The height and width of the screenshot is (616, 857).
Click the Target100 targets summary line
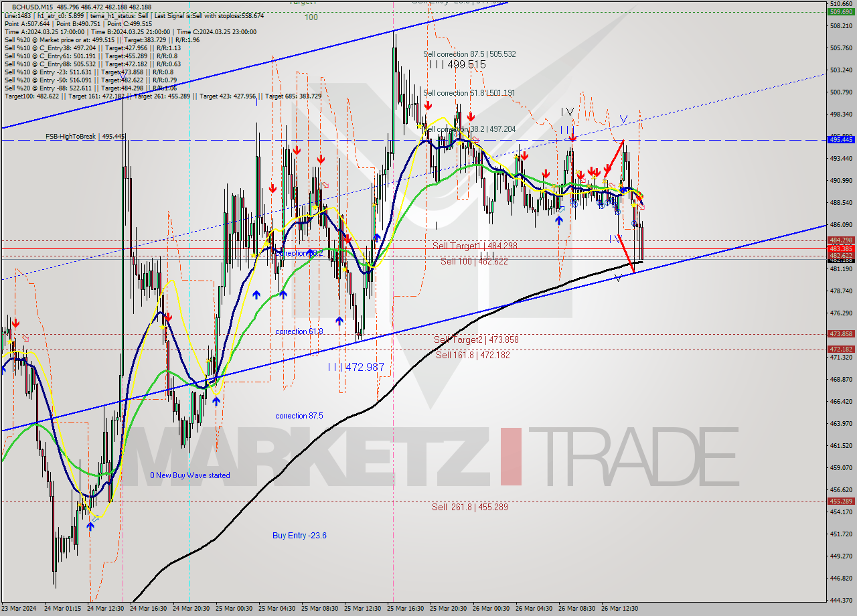[163, 96]
